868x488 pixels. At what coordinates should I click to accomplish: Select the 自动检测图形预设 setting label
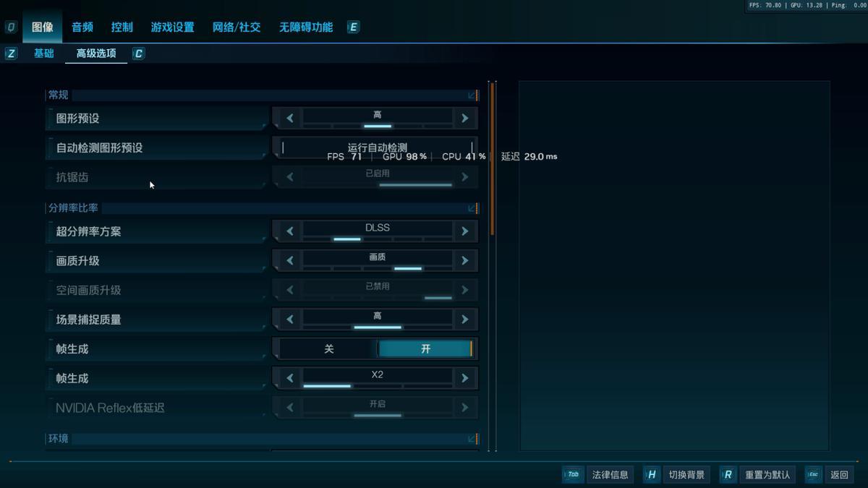click(x=100, y=147)
